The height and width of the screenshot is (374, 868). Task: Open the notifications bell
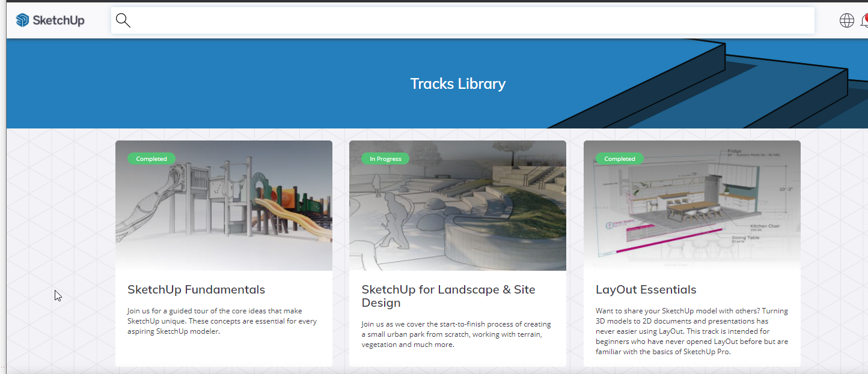coord(864,20)
